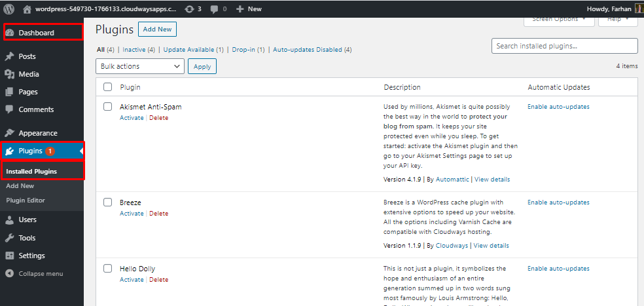Click the Collapse menu text
The height and width of the screenshot is (306, 644).
(x=41, y=273)
